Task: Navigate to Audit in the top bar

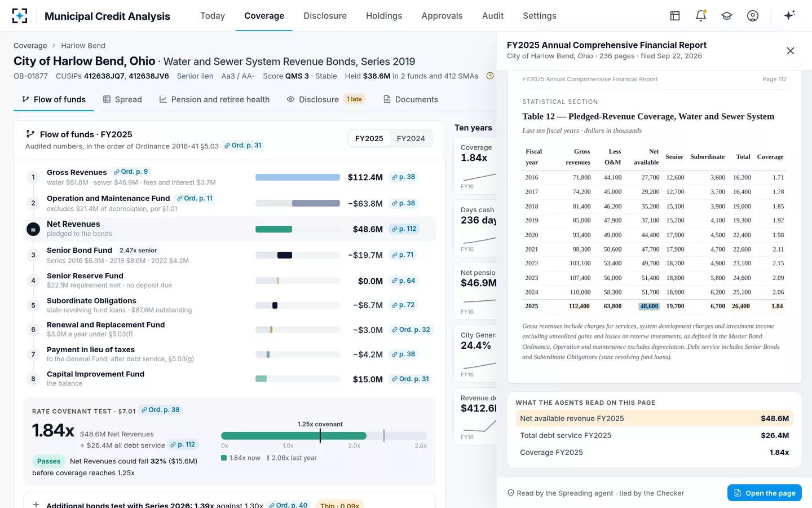Action: tap(493, 16)
